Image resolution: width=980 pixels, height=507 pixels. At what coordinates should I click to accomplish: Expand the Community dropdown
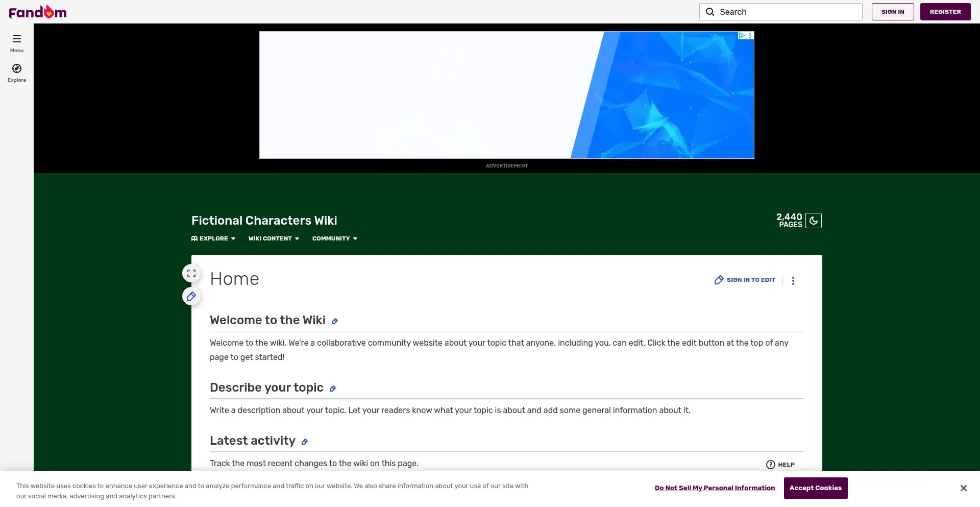(x=335, y=238)
